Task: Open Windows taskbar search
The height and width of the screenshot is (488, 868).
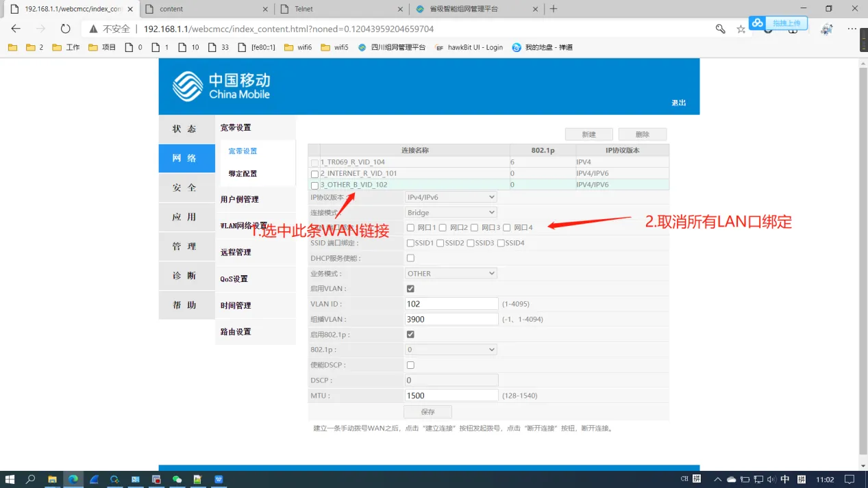Action: (31, 479)
